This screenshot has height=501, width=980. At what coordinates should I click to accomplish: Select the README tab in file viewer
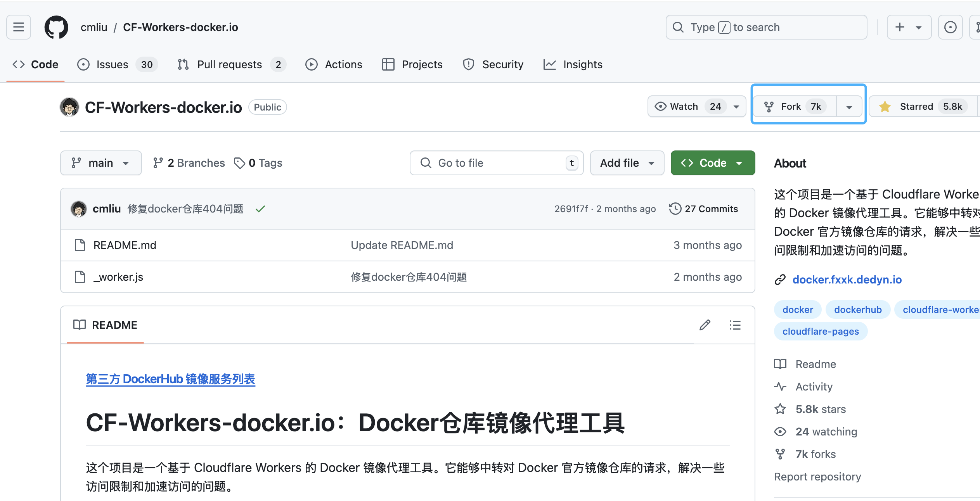click(106, 325)
